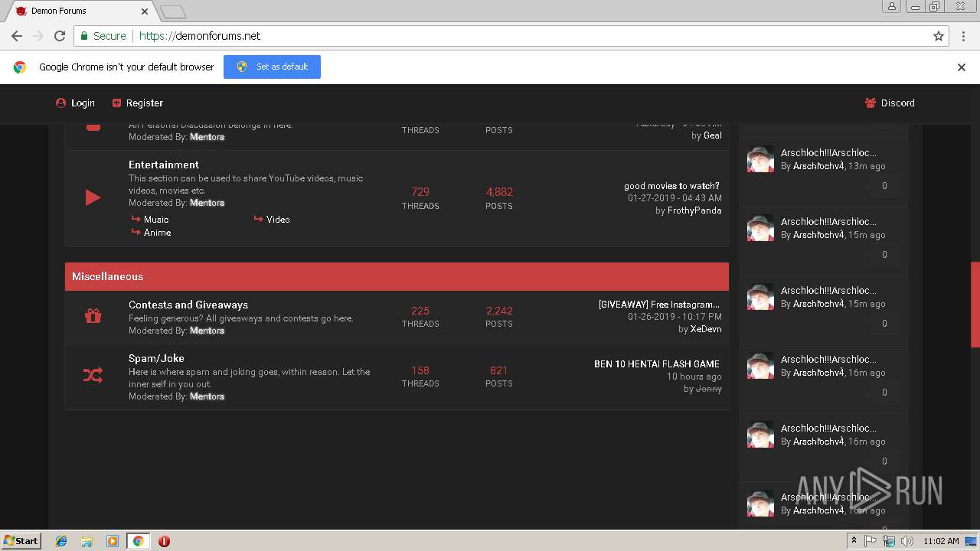Click the Spam/Joke shuffle icon
Viewport: 980px width, 551px height.
(x=93, y=375)
